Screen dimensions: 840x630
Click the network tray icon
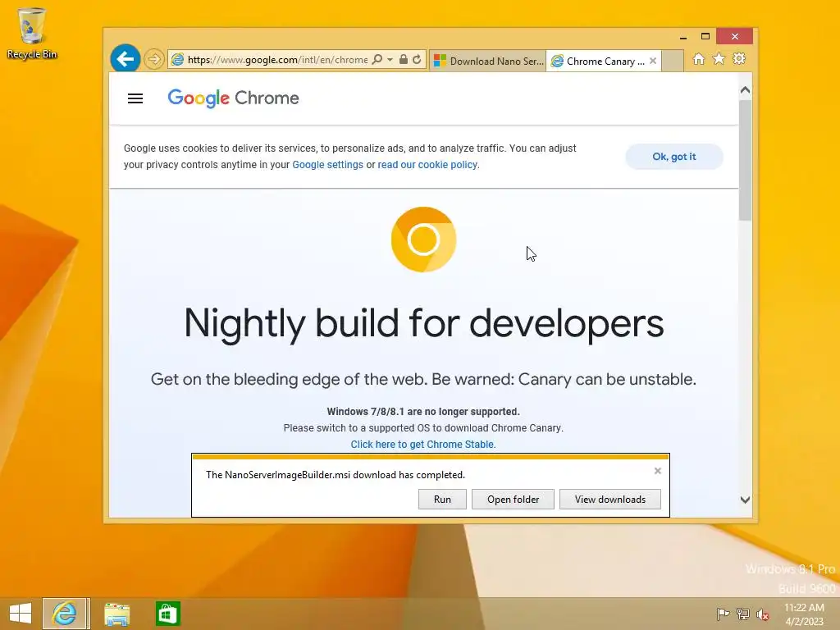743,614
